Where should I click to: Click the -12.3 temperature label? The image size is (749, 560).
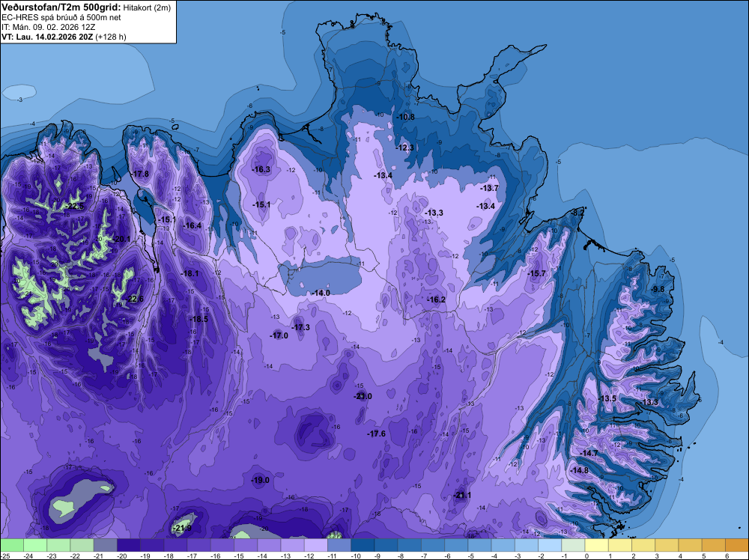[405, 147]
